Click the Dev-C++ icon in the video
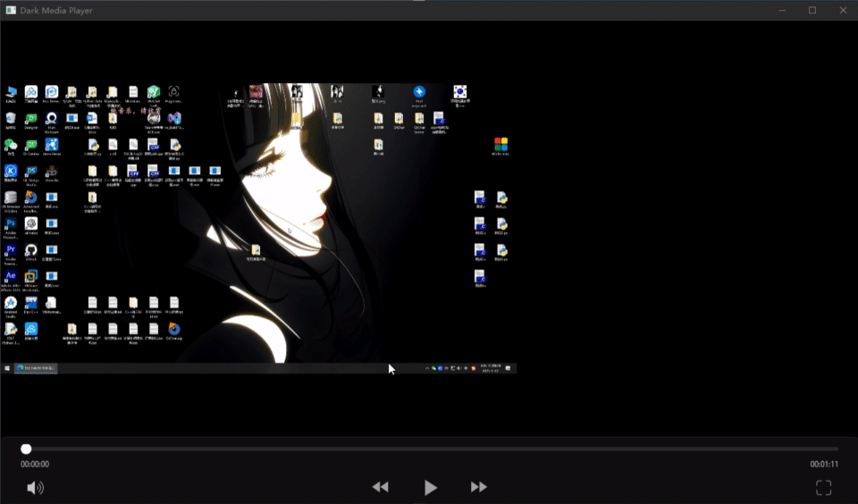This screenshot has width=858, height=504. [30, 303]
